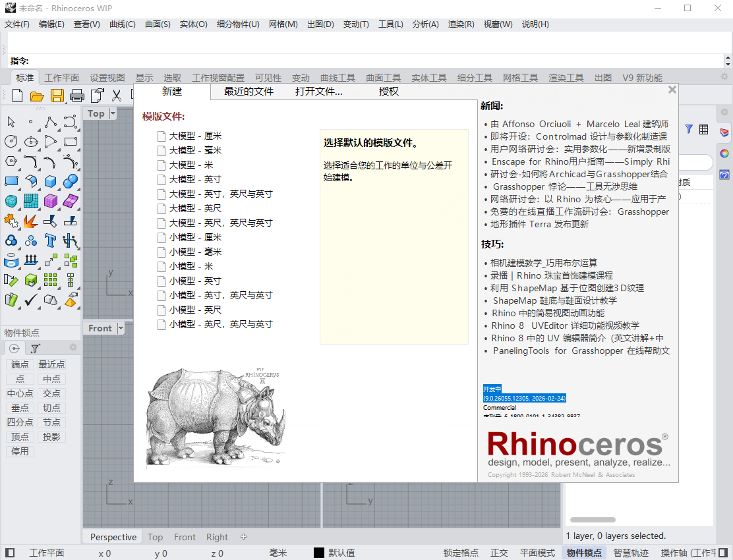
Task: Switch to the 授权 tab
Action: (389, 92)
